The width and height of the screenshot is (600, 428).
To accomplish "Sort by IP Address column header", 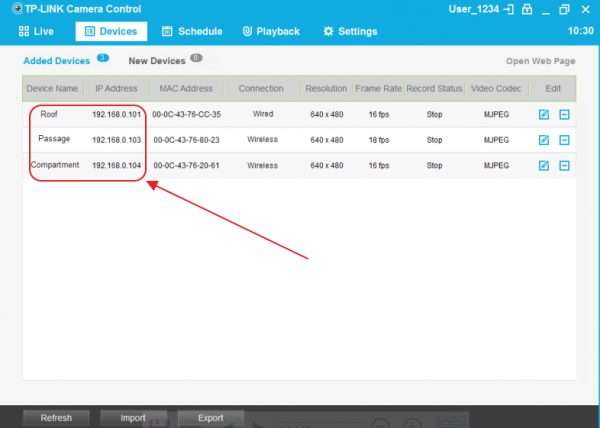I will (x=116, y=89).
